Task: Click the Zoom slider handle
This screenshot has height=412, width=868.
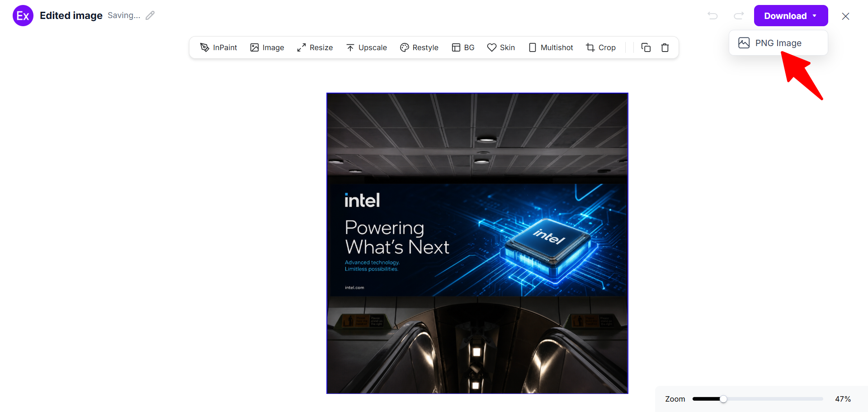Action: click(723, 399)
